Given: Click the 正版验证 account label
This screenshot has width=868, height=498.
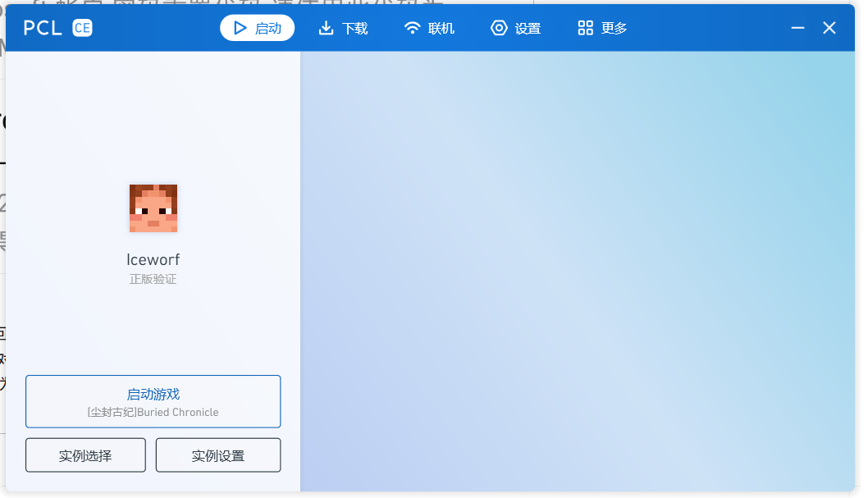Looking at the screenshot, I should click(x=153, y=278).
